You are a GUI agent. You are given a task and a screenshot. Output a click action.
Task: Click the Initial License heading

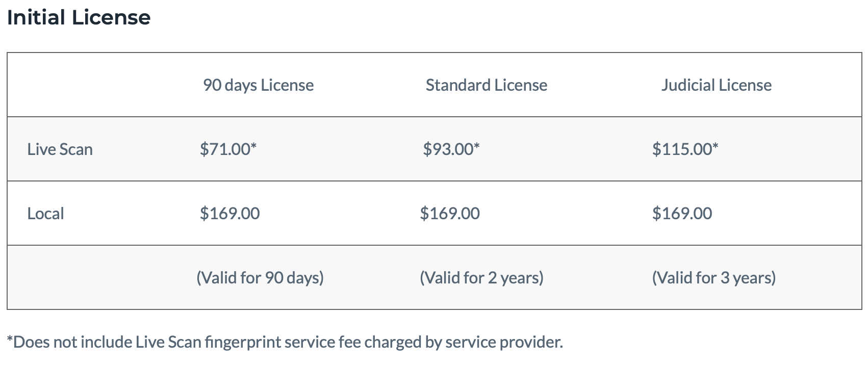tap(79, 18)
